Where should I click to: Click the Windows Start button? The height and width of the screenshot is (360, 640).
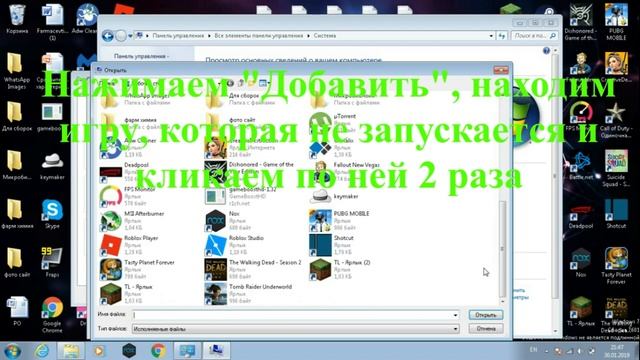[12, 351]
